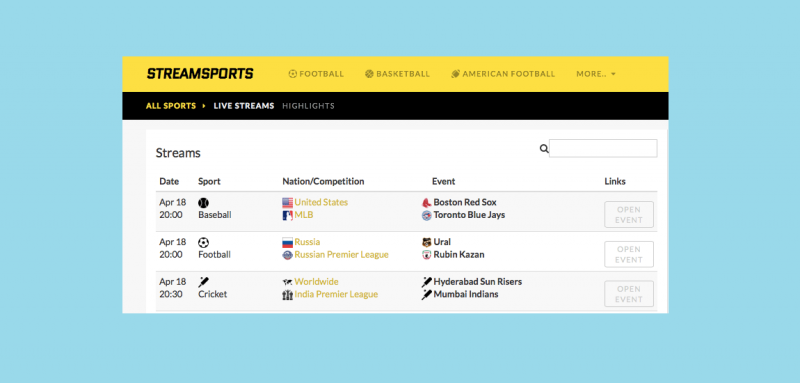Switch to the Highlights tab
This screenshot has width=800, height=383.
308,106
